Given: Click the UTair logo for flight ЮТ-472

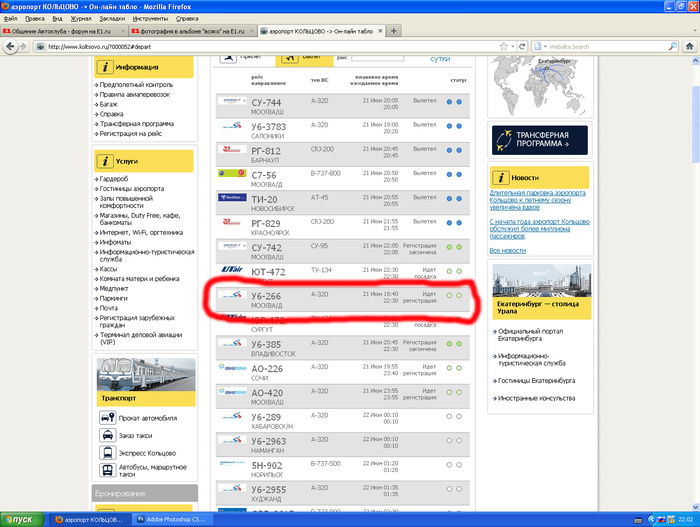Looking at the screenshot, I should coord(232,271).
